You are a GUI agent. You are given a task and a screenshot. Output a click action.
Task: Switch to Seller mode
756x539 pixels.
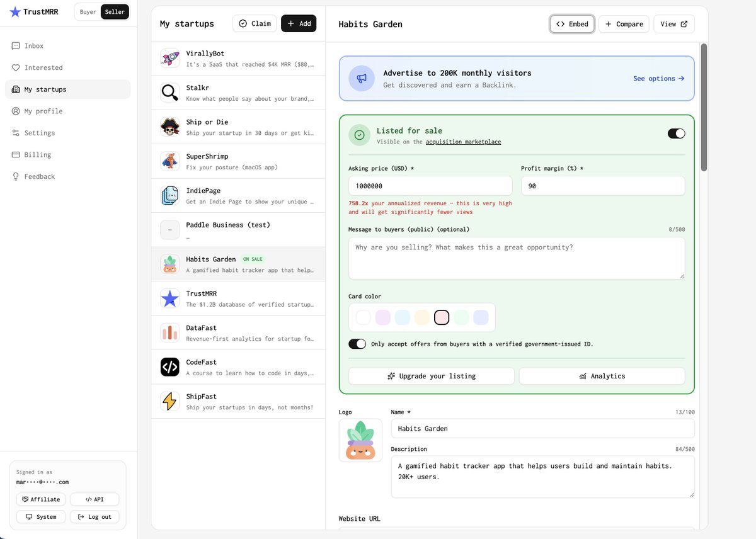click(x=115, y=12)
